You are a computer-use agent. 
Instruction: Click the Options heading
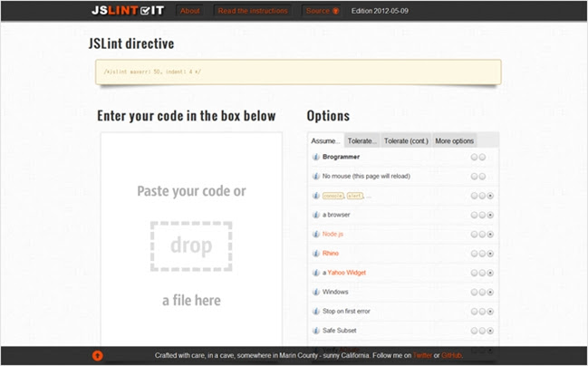coord(328,116)
